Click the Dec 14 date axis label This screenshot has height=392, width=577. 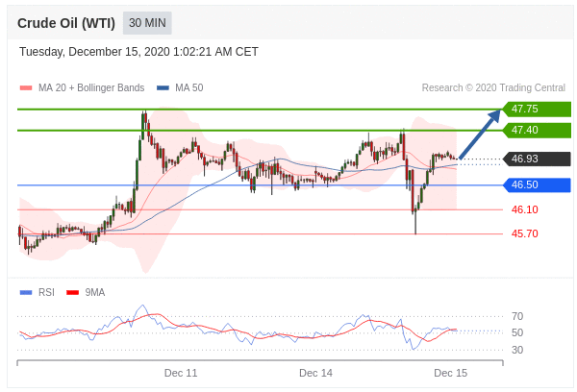pyautogui.click(x=315, y=373)
